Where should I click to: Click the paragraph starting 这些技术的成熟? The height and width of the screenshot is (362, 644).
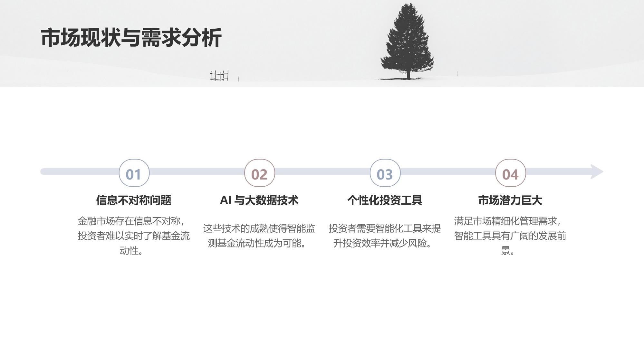pos(259,236)
